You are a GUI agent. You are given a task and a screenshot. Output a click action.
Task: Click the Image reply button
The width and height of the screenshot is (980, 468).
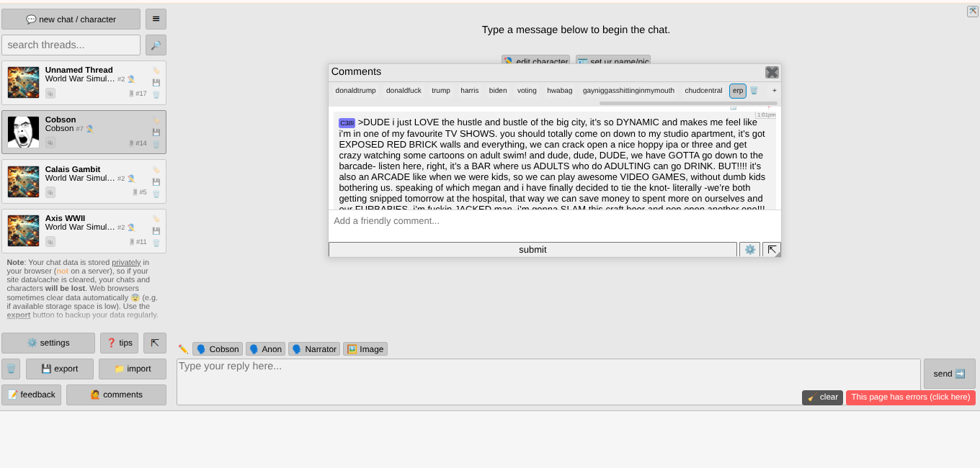point(365,349)
